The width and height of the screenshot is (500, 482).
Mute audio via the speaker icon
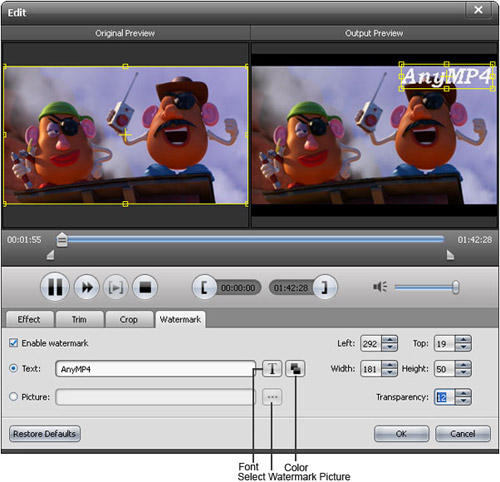(x=380, y=287)
